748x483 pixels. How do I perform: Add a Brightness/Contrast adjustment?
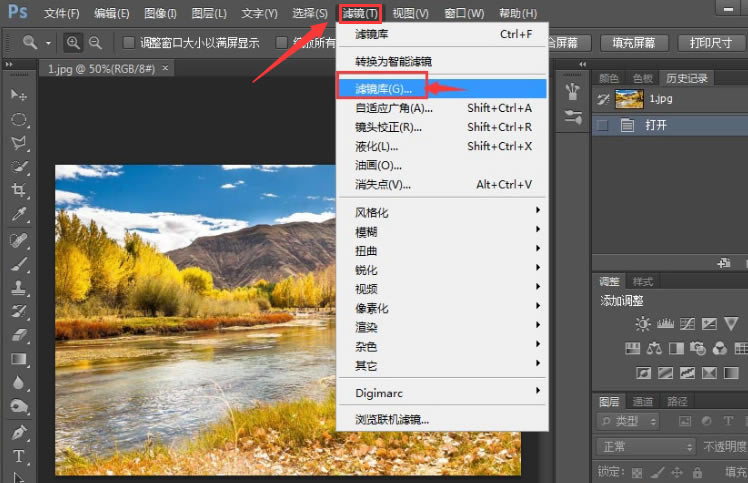coord(643,324)
